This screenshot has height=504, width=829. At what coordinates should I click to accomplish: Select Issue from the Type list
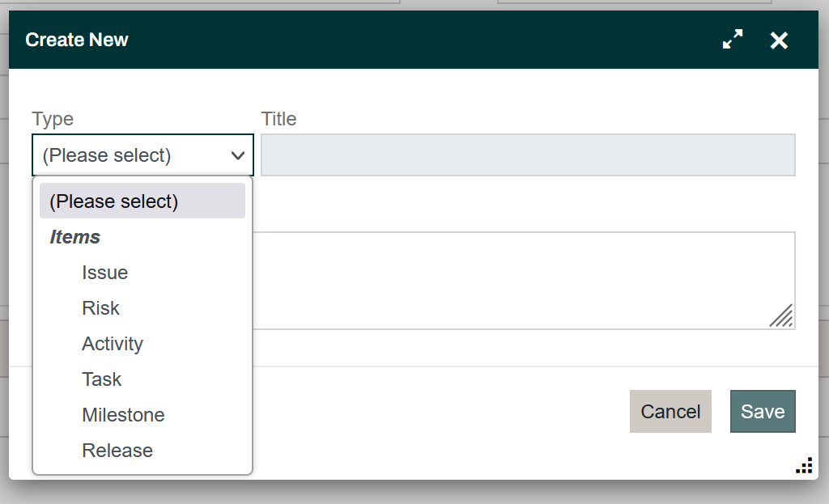(104, 273)
